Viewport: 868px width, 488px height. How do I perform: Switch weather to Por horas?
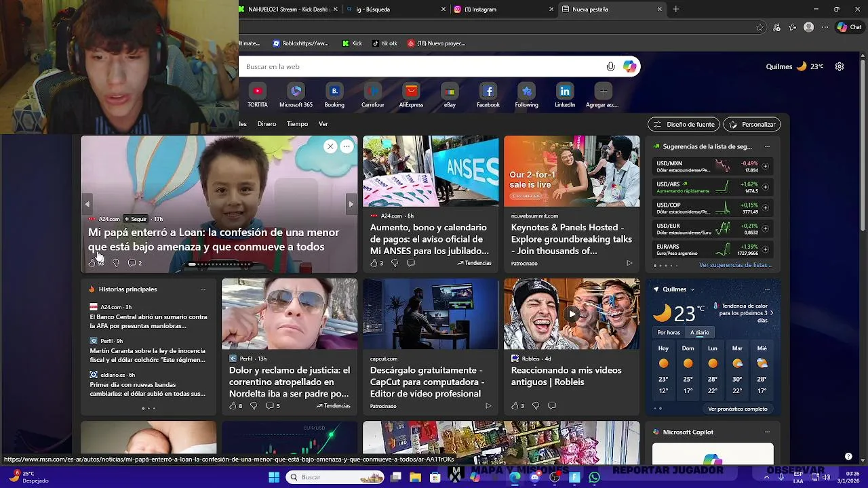[x=669, y=333]
